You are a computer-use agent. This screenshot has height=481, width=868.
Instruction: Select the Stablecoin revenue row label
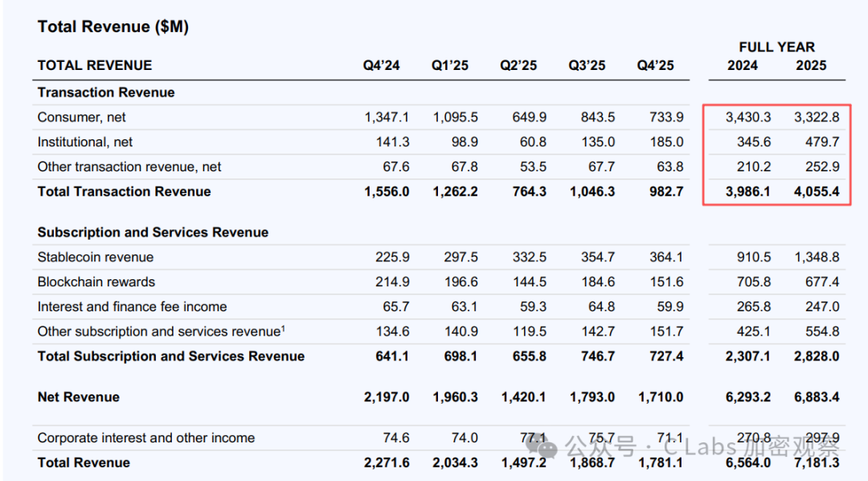(x=96, y=257)
